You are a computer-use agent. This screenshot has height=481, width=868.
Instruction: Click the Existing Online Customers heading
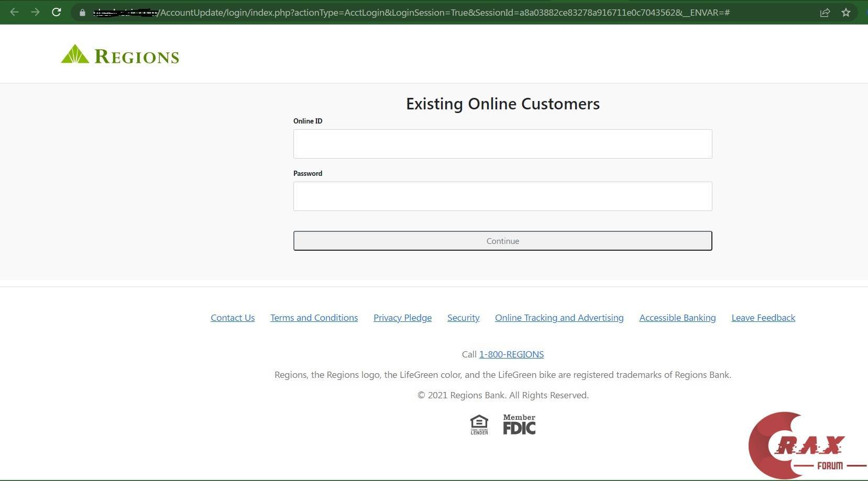(x=503, y=104)
